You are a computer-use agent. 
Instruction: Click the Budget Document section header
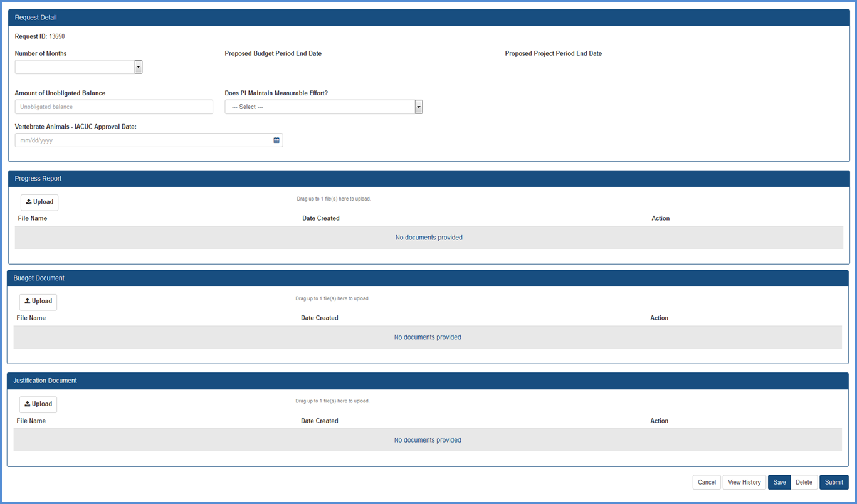tap(428, 278)
